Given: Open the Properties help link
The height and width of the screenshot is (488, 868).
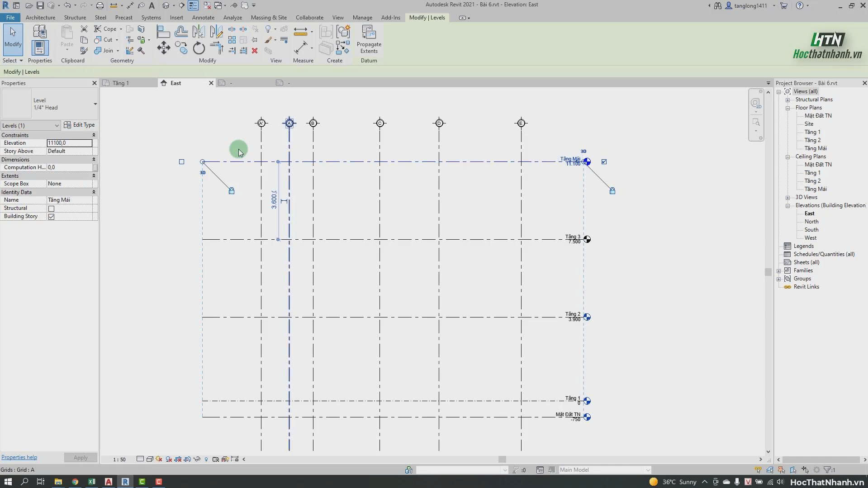Looking at the screenshot, I should [x=19, y=457].
